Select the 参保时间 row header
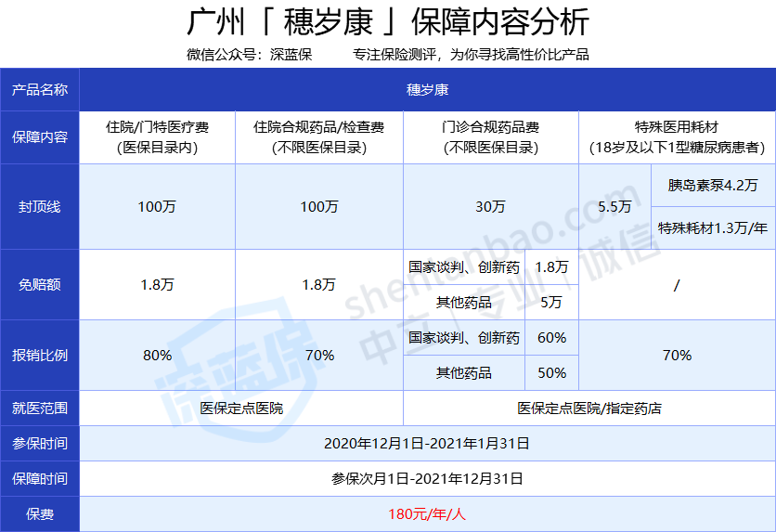The width and height of the screenshot is (776, 532). (x=40, y=443)
